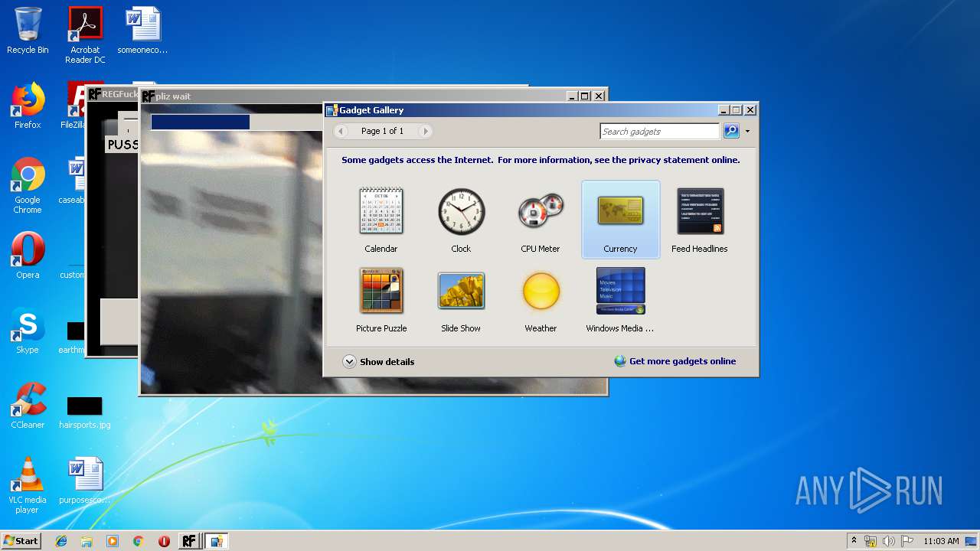Go to next gadget page
980x551 pixels.
[426, 131]
